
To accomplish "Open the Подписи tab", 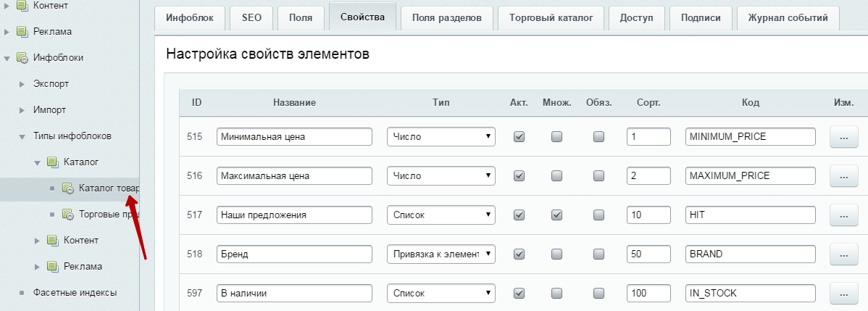I will coord(700,17).
